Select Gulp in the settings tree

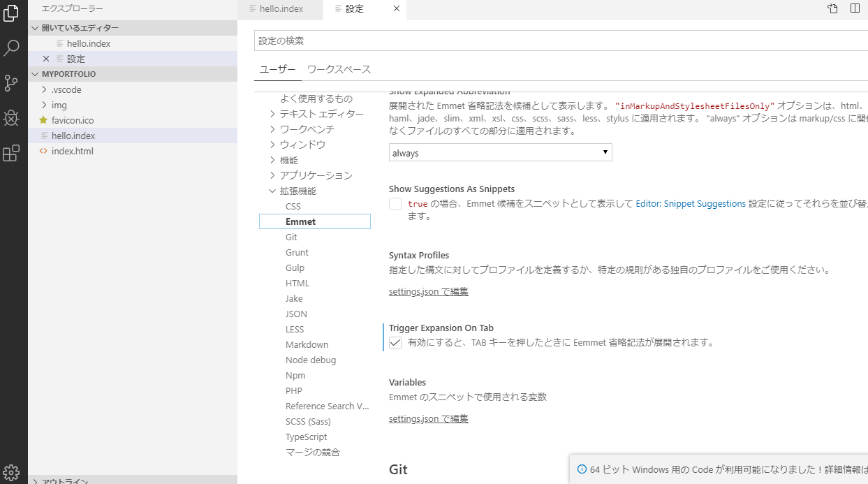click(295, 267)
